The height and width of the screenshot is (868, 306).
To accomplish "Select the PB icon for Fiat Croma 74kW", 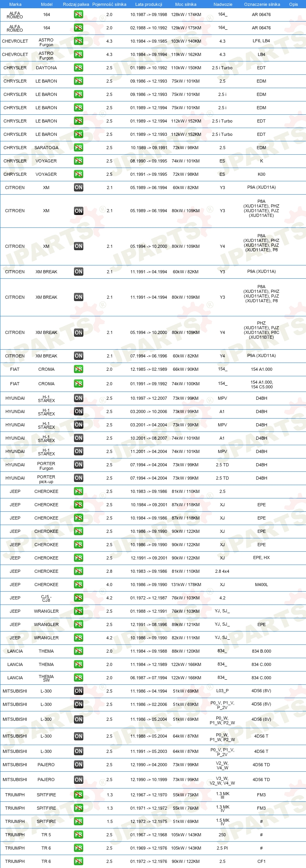I will (x=78, y=384).
